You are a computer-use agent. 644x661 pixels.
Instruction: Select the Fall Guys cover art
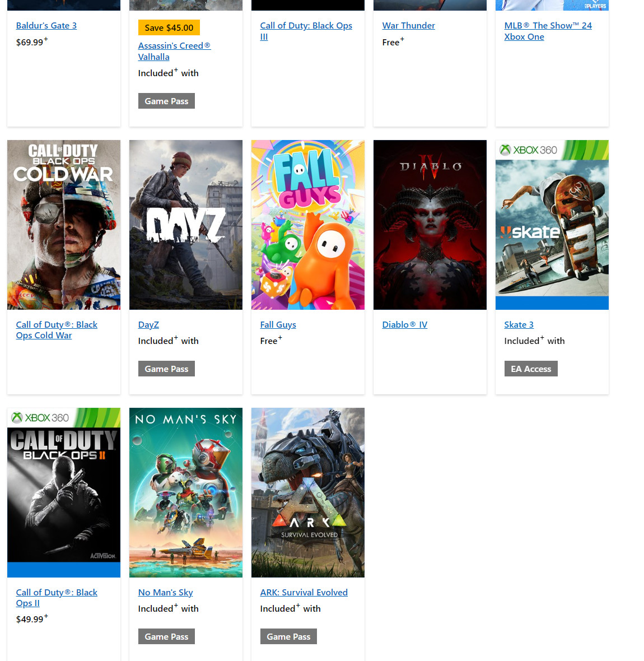308,225
